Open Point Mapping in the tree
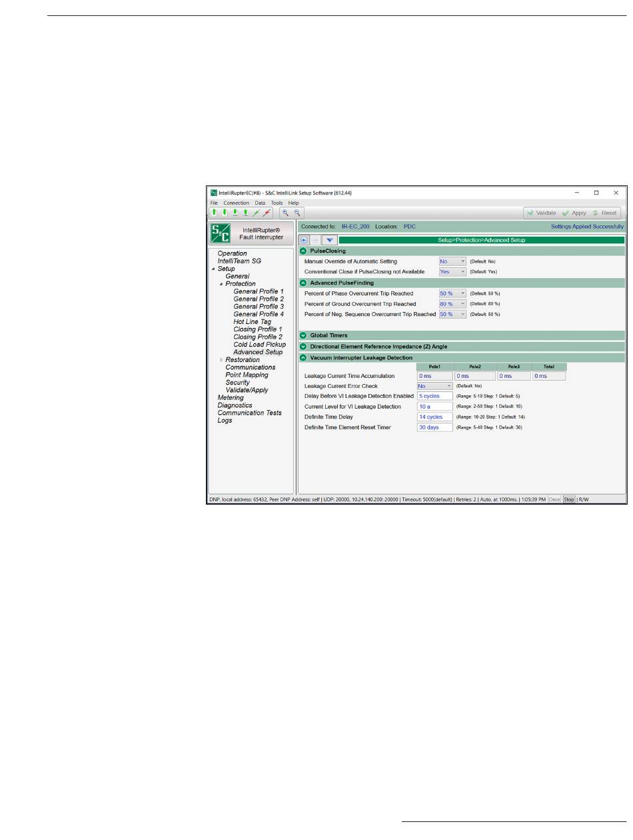This screenshot has width=633, height=840. click(247, 375)
